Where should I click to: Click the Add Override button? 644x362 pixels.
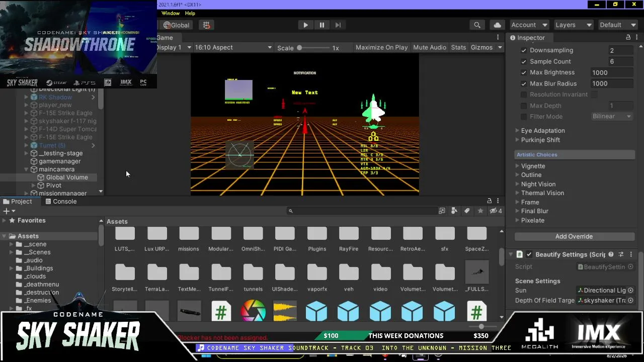(x=574, y=236)
